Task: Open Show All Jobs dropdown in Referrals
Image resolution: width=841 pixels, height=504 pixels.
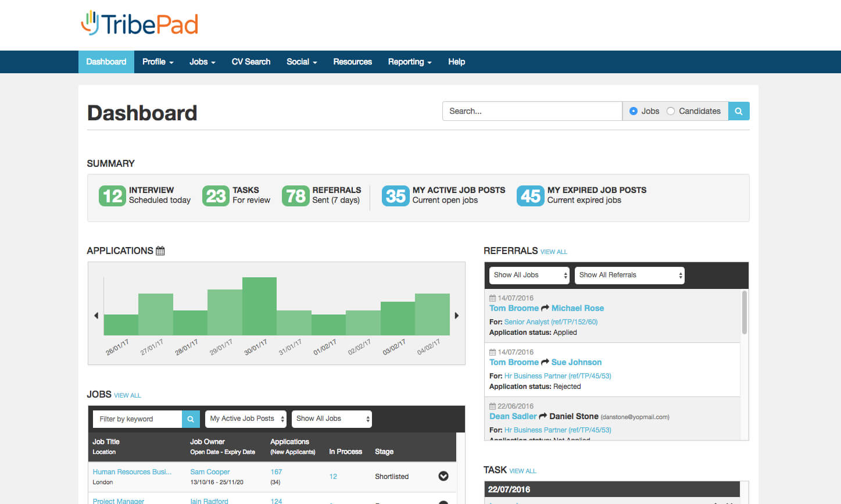Action: (x=530, y=276)
